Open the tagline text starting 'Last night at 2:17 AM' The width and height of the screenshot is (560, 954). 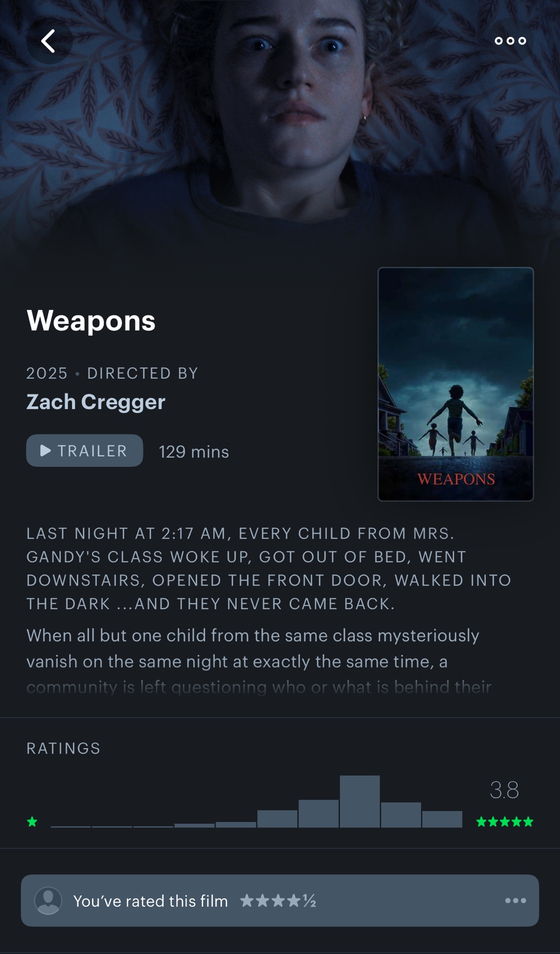click(x=269, y=569)
